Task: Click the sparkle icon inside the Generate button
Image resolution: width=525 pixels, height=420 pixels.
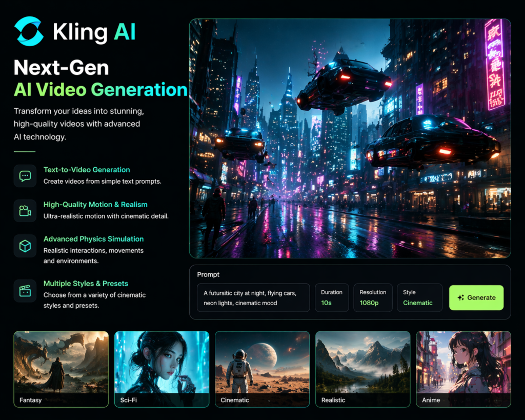Action: [x=460, y=297]
